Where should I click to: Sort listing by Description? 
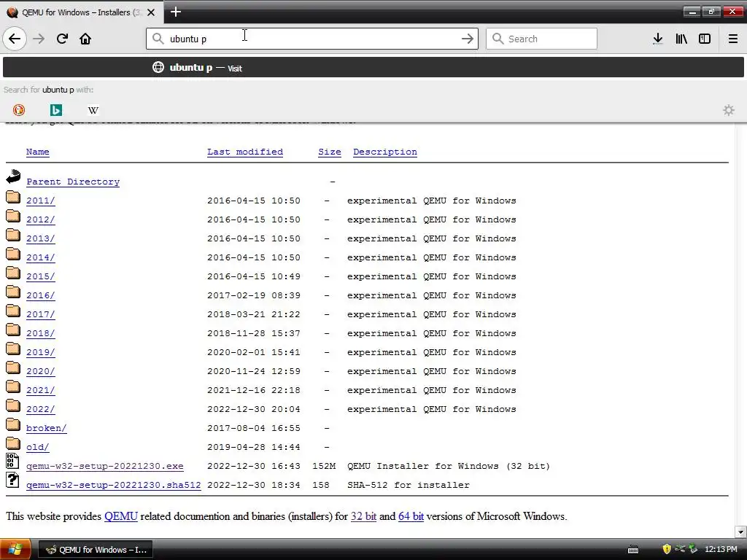click(385, 152)
